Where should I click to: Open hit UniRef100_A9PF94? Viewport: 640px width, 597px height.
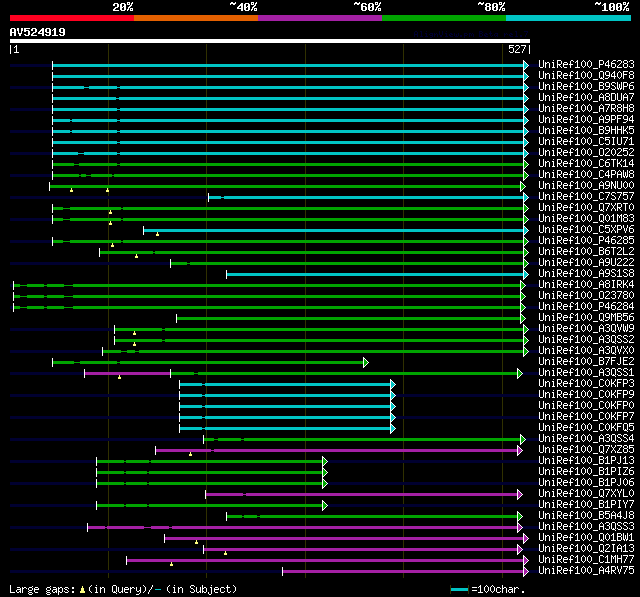coord(586,119)
